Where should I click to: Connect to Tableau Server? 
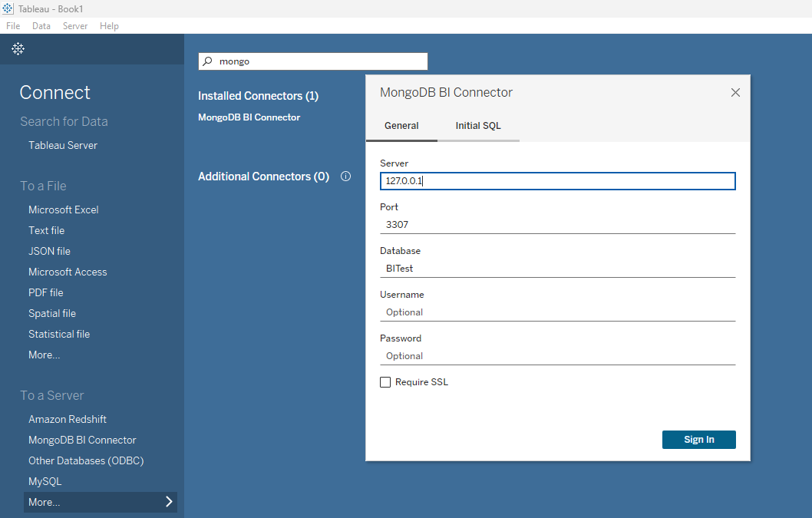[63, 146]
